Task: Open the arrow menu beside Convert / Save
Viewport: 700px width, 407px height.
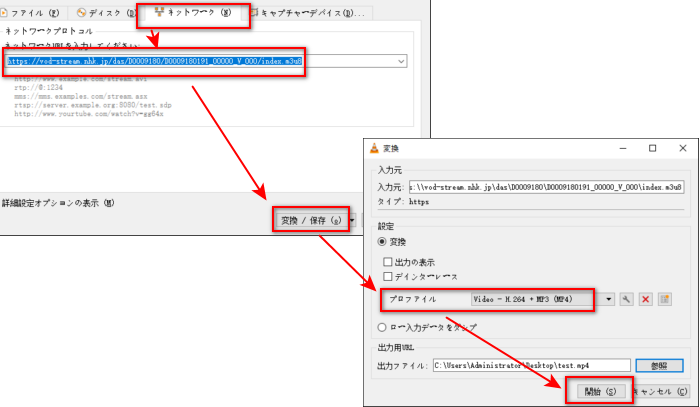Action: [x=352, y=220]
